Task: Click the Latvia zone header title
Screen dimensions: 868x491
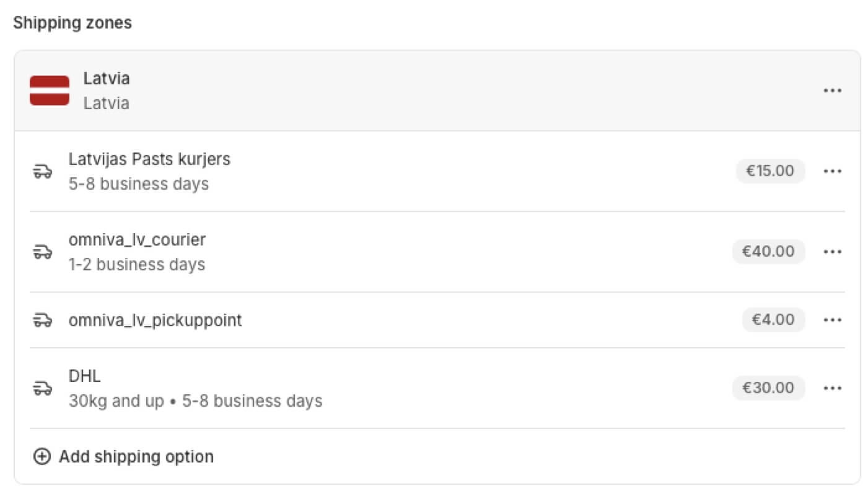Action: pos(107,79)
